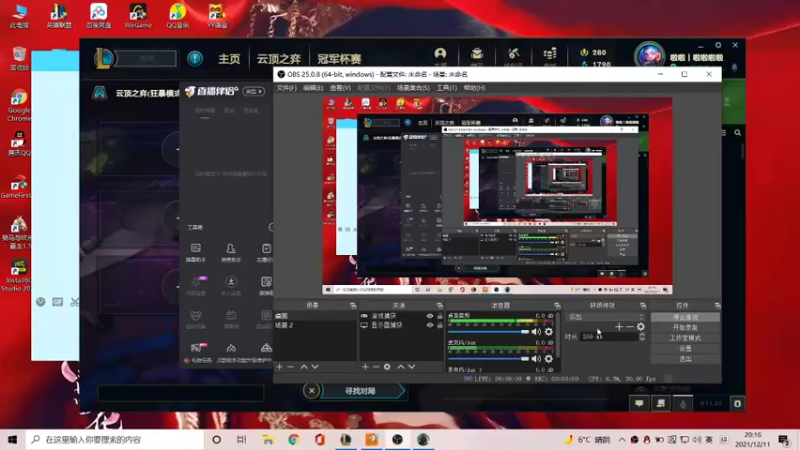Pop out the 混音器 dock panel
The width and height of the screenshot is (800, 450).
557,306
